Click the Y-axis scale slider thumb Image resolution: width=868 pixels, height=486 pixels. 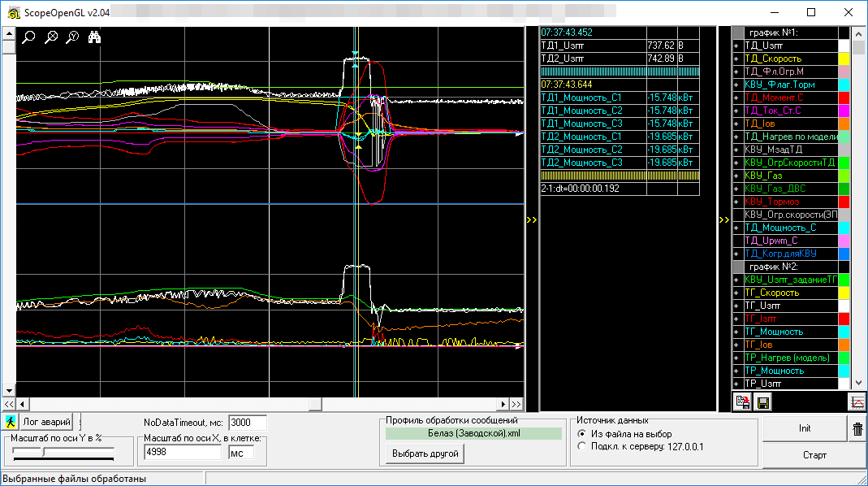[43, 452]
